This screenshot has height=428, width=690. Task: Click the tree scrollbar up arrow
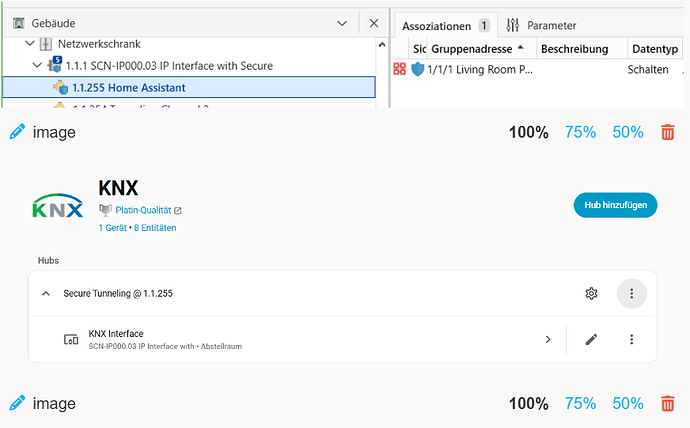tap(382, 44)
